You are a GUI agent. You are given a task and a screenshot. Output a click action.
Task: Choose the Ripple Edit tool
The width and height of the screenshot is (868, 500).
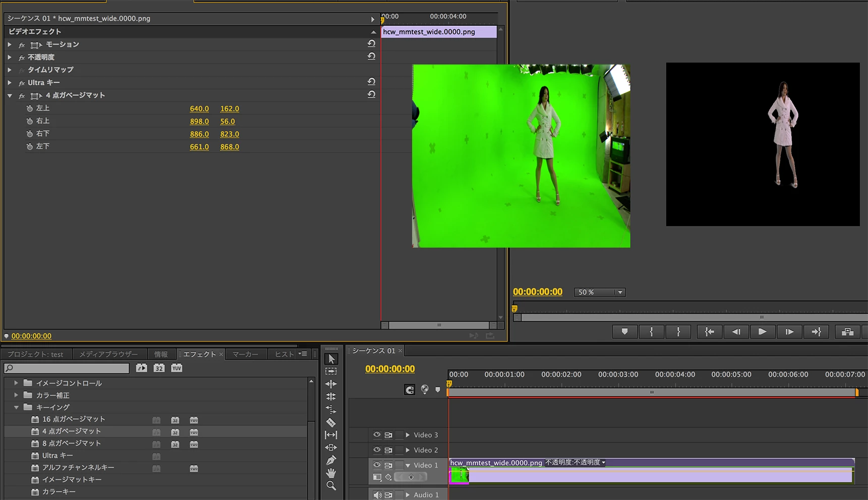[331, 384]
